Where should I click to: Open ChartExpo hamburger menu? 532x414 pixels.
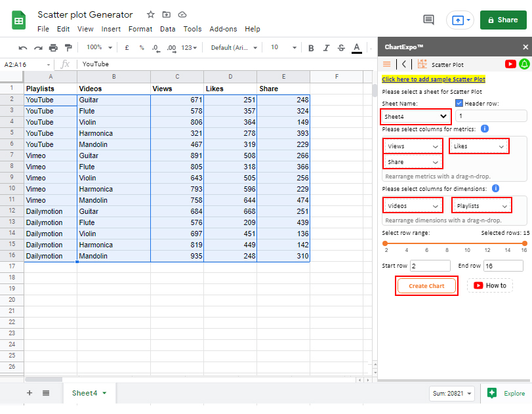coord(387,64)
